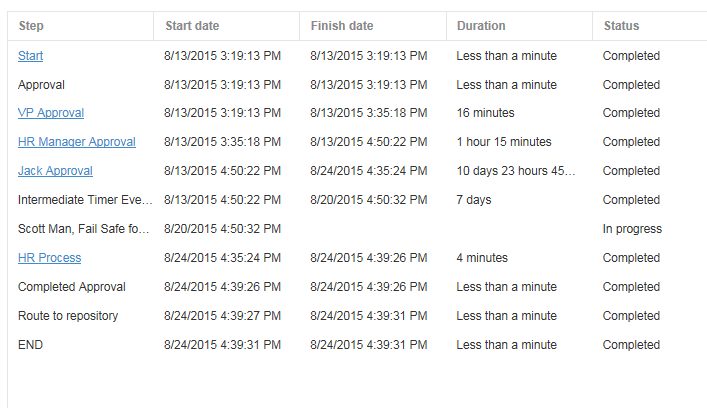The height and width of the screenshot is (408, 707).
Task: Select the Route to repository row
Action: pos(357,316)
